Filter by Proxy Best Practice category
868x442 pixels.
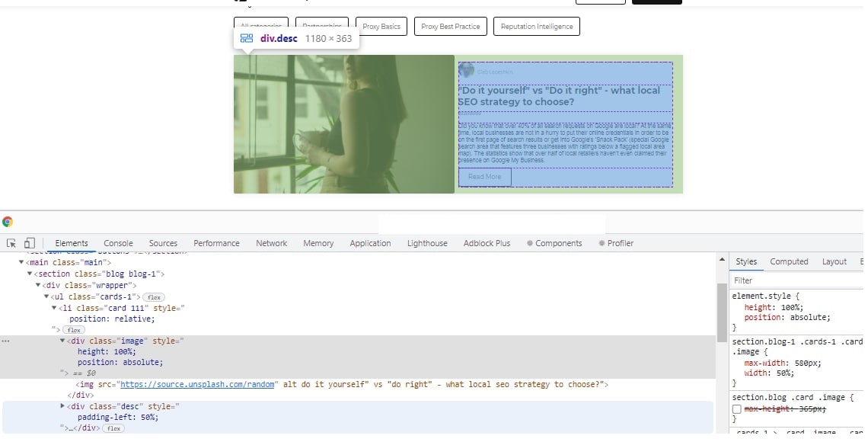[x=451, y=27]
